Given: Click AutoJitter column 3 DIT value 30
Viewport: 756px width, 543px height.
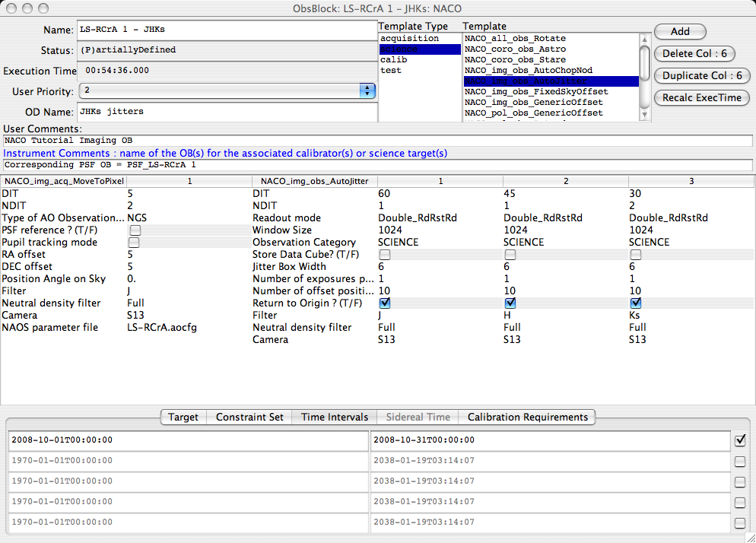Looking at the screenshot, I should pyautogui.click(x=635, y=194).
